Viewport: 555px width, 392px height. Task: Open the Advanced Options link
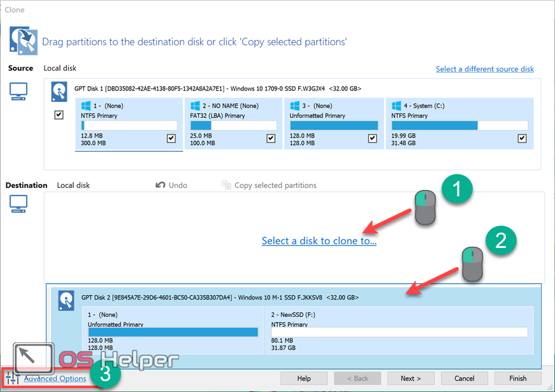coord(55,379)
